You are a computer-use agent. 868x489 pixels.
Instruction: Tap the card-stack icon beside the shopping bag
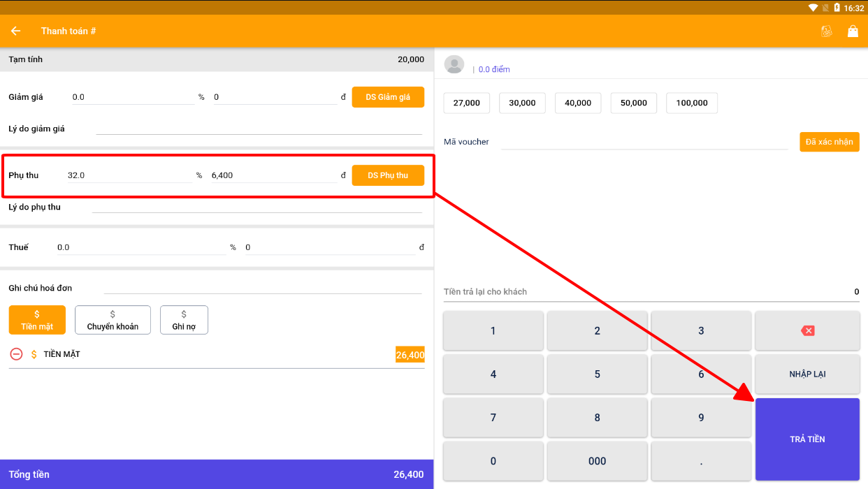pyautogui.click(x=826, y=31)
